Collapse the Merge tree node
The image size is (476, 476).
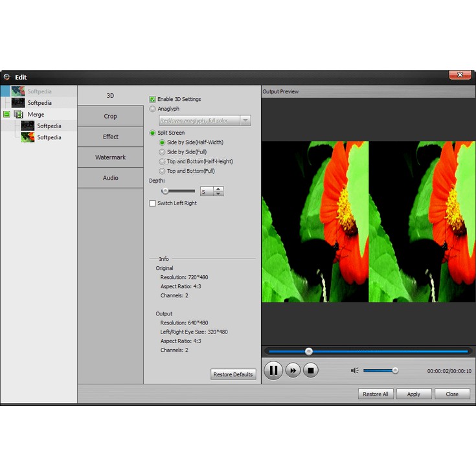coord(6,115)
